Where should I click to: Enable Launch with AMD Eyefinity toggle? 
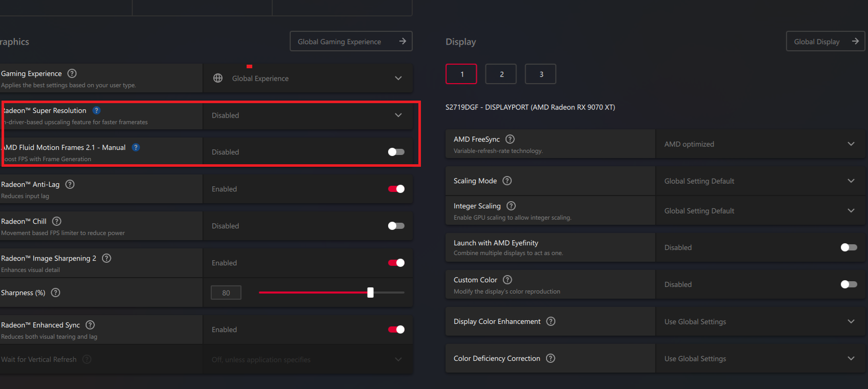pos(849,247)
